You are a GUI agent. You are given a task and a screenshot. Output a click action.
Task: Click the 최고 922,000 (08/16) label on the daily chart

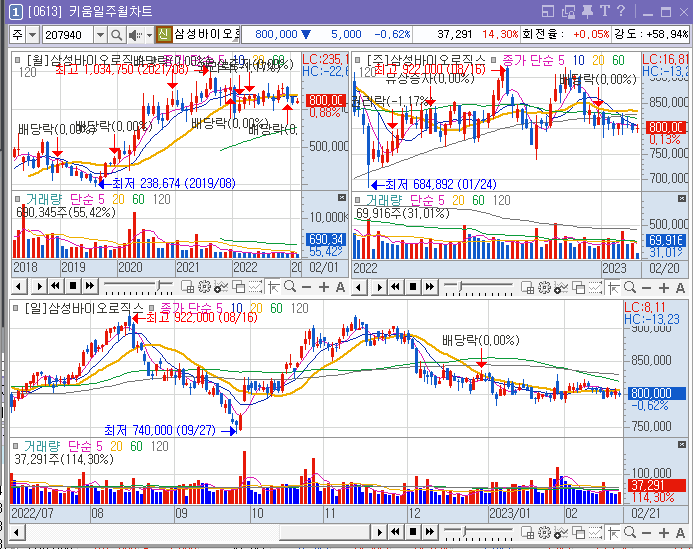(202, 317)
